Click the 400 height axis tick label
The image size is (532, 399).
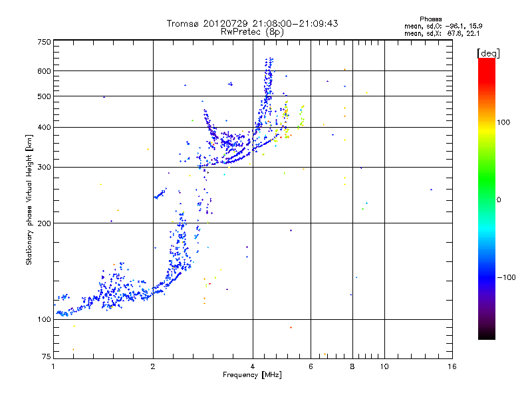(44, 127)
